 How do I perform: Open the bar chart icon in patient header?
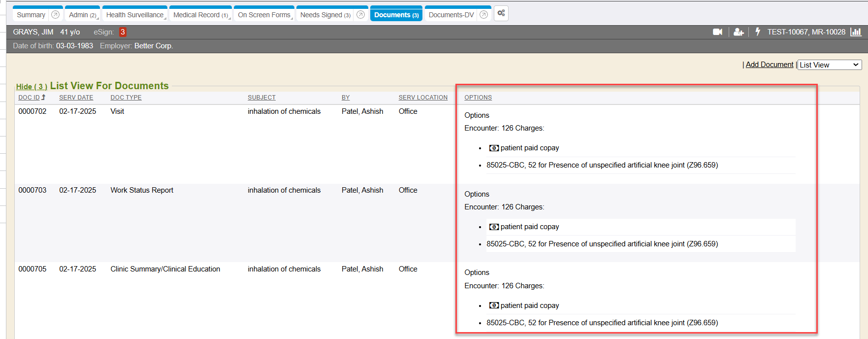click(856, 32)
